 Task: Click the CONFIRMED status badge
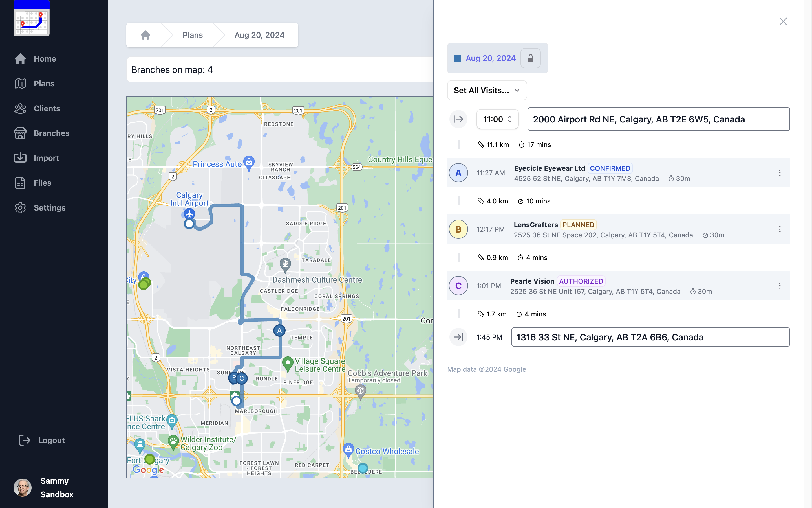610,168
